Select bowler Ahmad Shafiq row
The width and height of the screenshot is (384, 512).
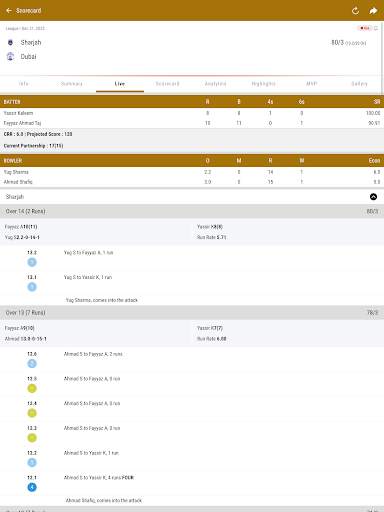(x=192, y=182)
